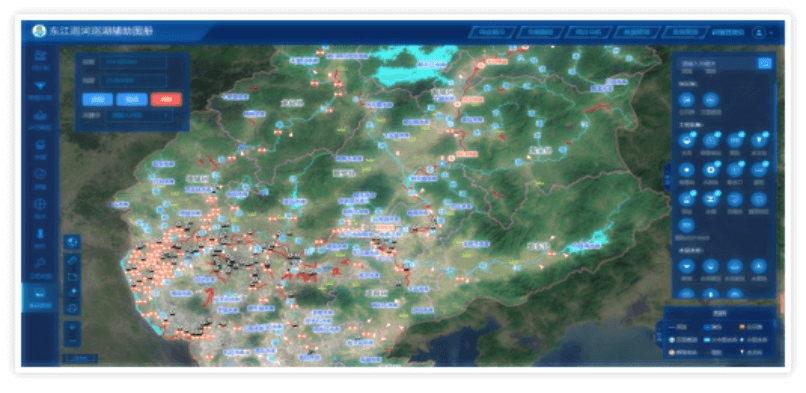Click the first blue button in coordinate panel
The height and width of the screenshot is (393, 806).
pos(98,99)
